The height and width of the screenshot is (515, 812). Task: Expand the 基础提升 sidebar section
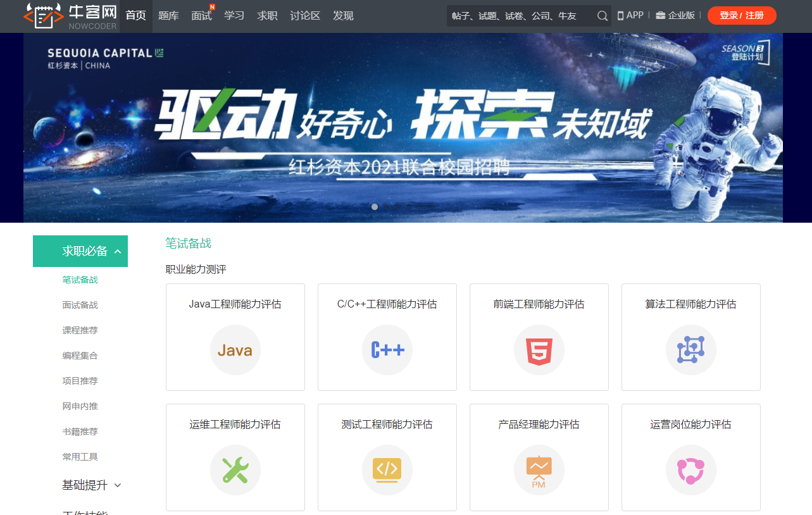click(92, 485)
